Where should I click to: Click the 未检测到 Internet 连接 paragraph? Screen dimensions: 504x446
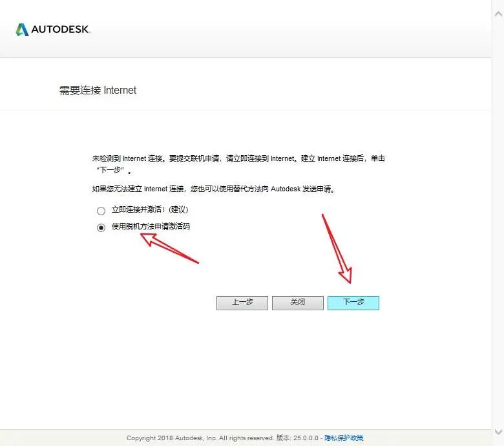[x=238, y=164]
